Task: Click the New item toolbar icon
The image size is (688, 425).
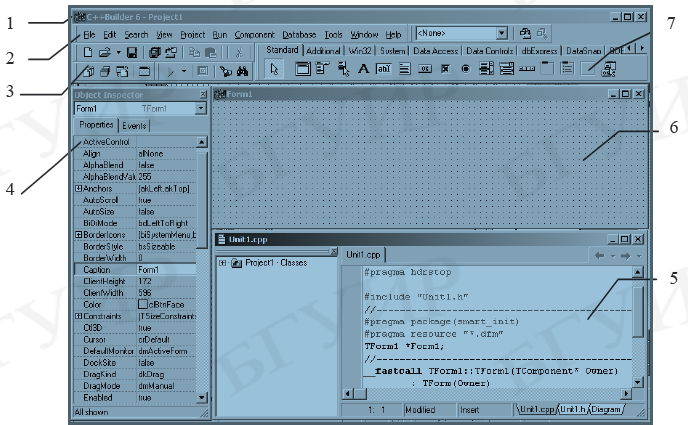Action: [88, 53]
